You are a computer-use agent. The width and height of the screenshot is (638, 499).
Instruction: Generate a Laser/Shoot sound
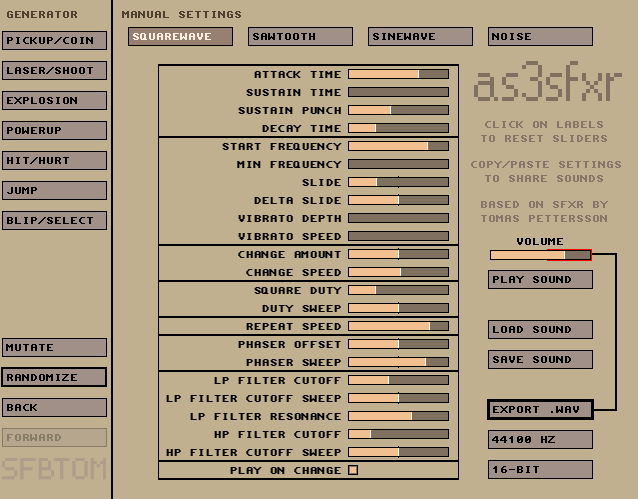point(55,70)
